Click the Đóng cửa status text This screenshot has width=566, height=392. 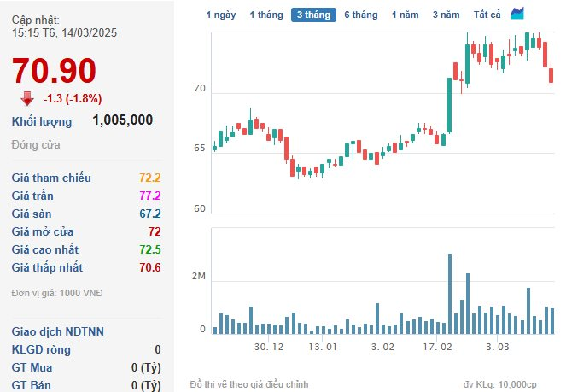point(36,145)
